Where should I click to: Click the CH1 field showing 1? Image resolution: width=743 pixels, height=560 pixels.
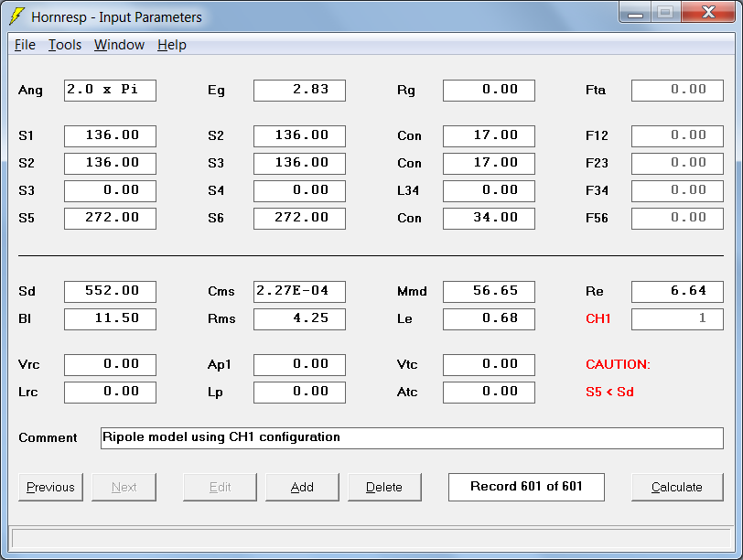point(678,319)
